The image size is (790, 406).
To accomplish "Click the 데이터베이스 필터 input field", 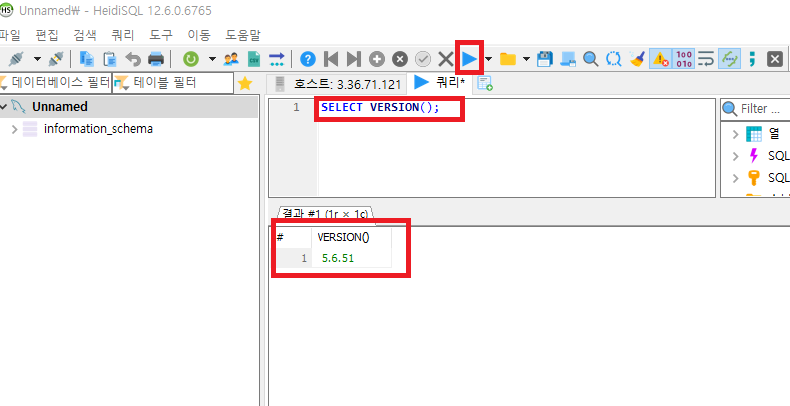I will [x=55, y=83].
